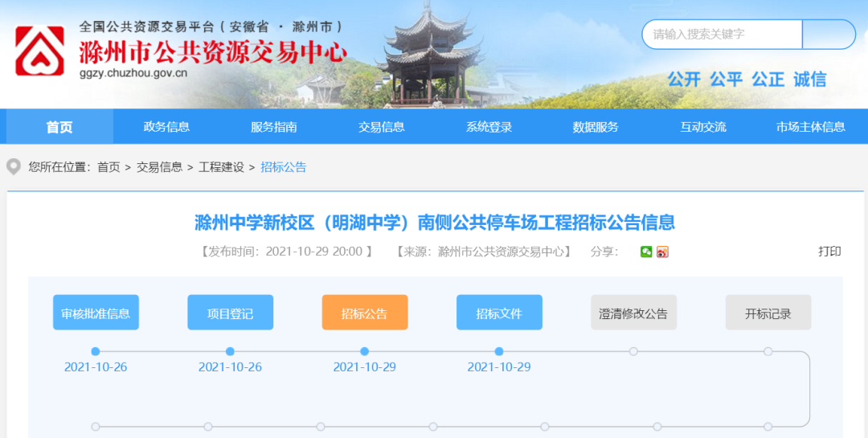Go to the 政务信息 menu item

(166, 127)
